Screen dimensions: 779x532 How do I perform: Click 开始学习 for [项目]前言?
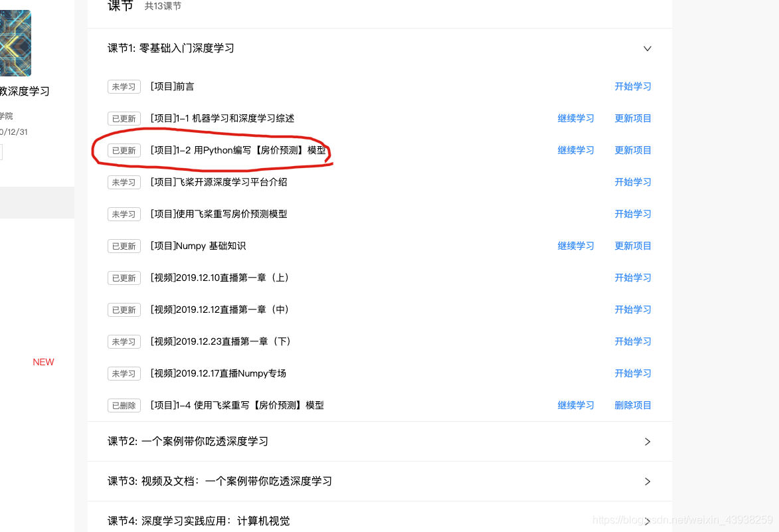[632, 86]
